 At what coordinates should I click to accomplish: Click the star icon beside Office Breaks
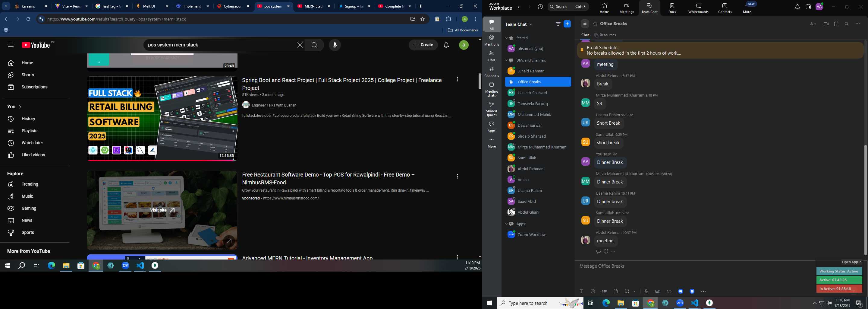click(595, 24)
